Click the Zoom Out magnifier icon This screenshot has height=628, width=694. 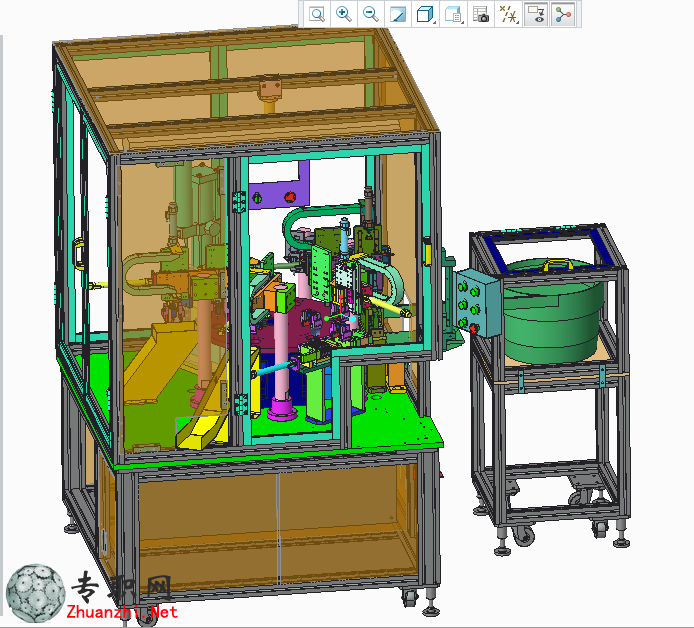click(x=370, y=14)
